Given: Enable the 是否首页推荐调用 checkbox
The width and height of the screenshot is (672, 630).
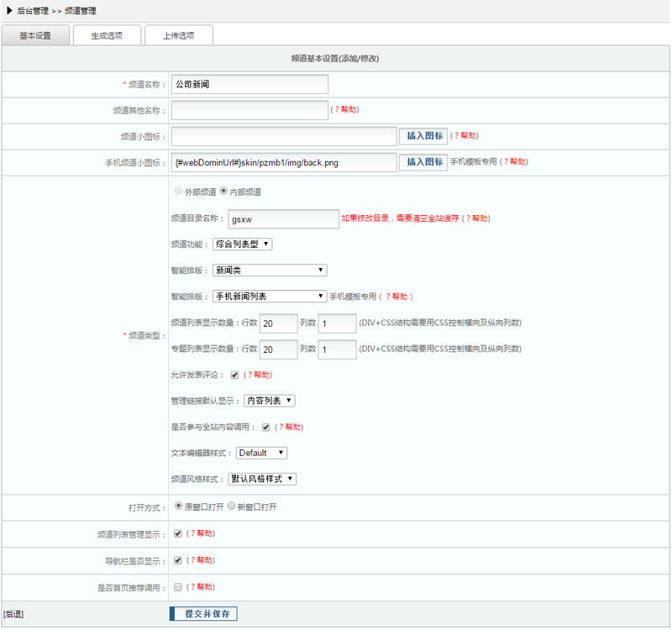Looking at the screenshot, I should pos(178,586).
